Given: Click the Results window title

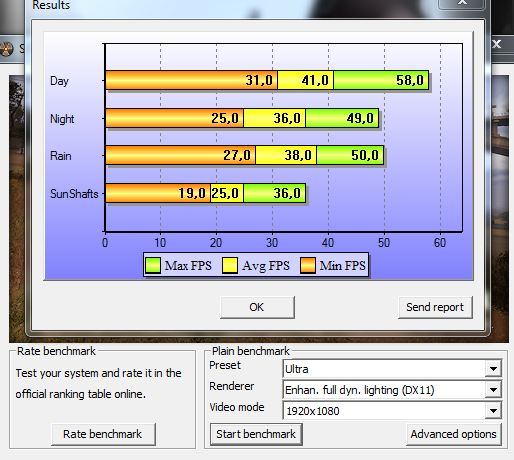Looking at the screenshot, I should (51, 5).
